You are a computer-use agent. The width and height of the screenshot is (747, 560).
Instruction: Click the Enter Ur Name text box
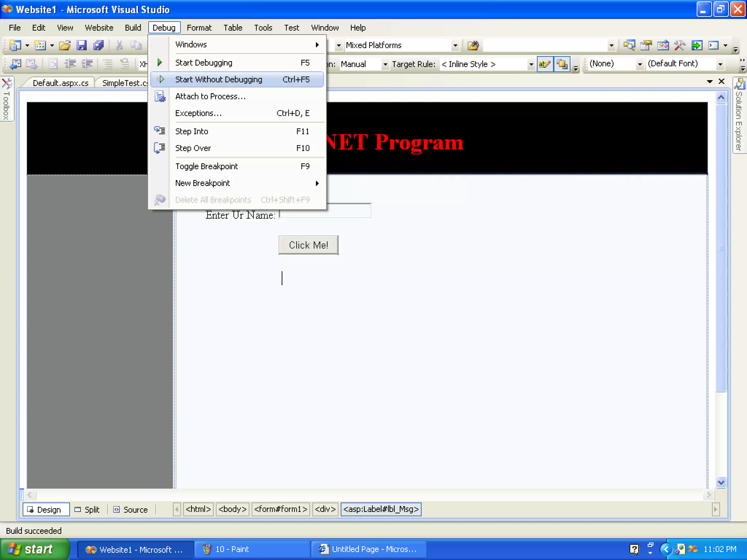point(325,211)
